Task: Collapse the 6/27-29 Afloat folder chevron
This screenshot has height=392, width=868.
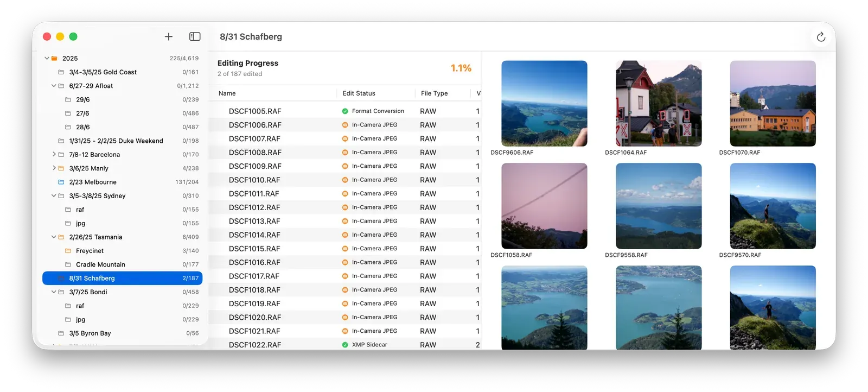Action: [x=54, y=86]
